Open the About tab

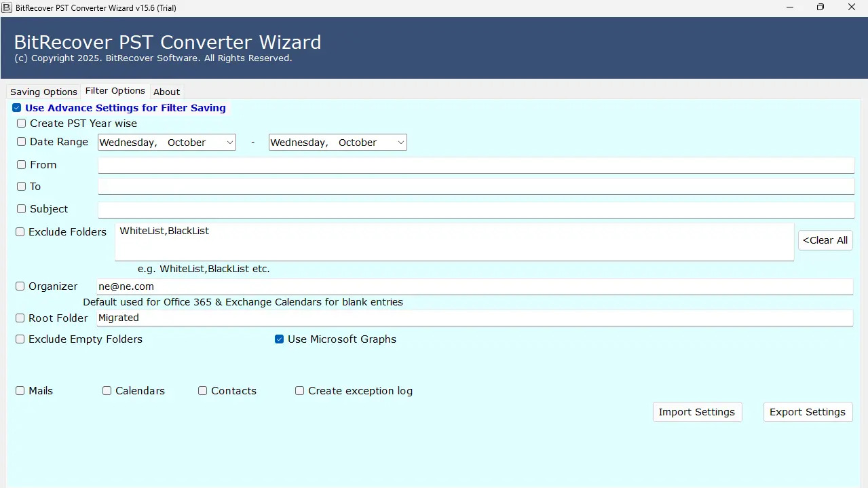coord(166,91)
